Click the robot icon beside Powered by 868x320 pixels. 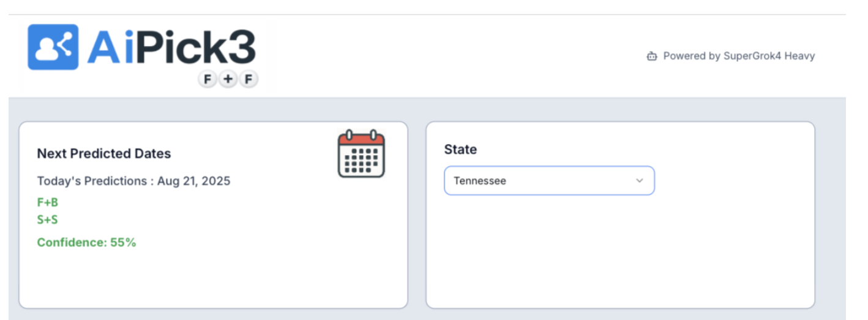point(652,56)
